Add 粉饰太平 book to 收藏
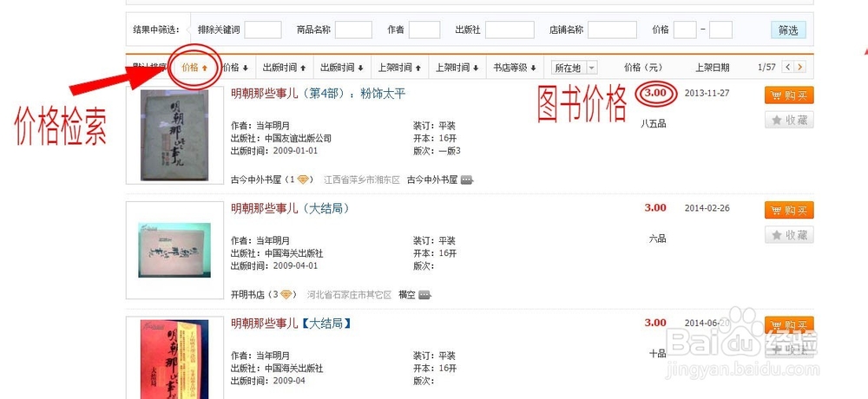Viewport: 868px width, 399px height. click(x=789, y=120)
